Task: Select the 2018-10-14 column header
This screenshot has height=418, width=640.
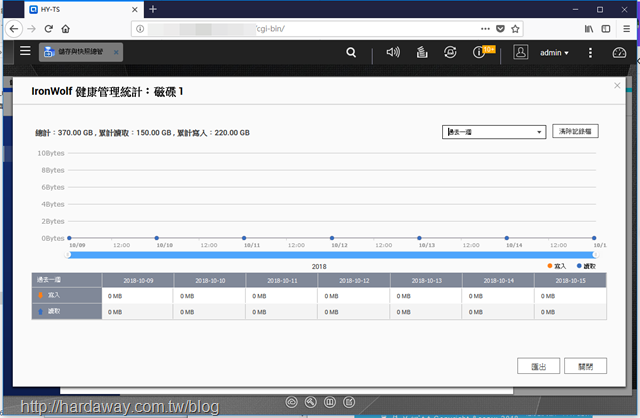Action: tap(498, 280)
